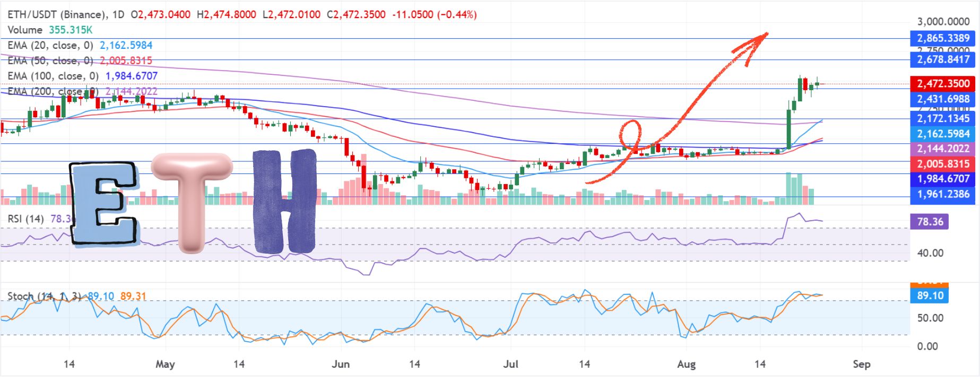Click the Sep date on time axis
The width and height of the screenshot is (980, 382).
pyautogui.click(x=862, y=364)
